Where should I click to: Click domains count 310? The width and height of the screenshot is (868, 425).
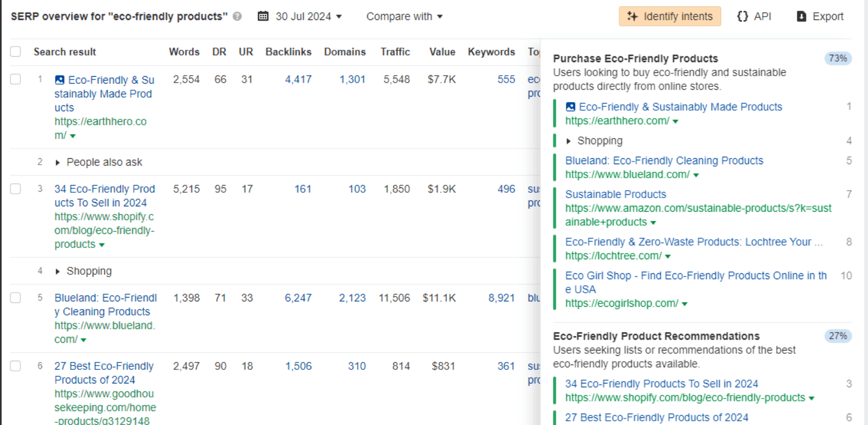(357, 366)
